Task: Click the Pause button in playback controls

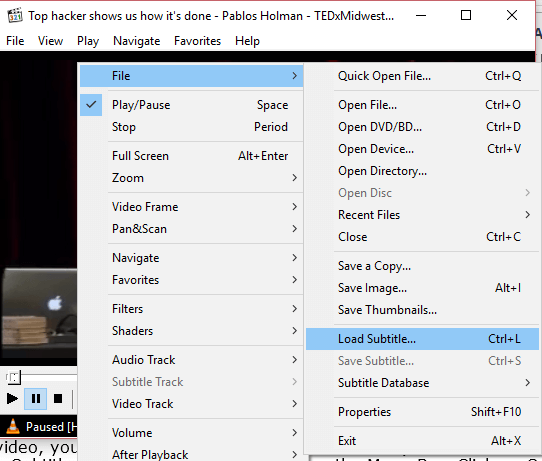Action: 36,399
